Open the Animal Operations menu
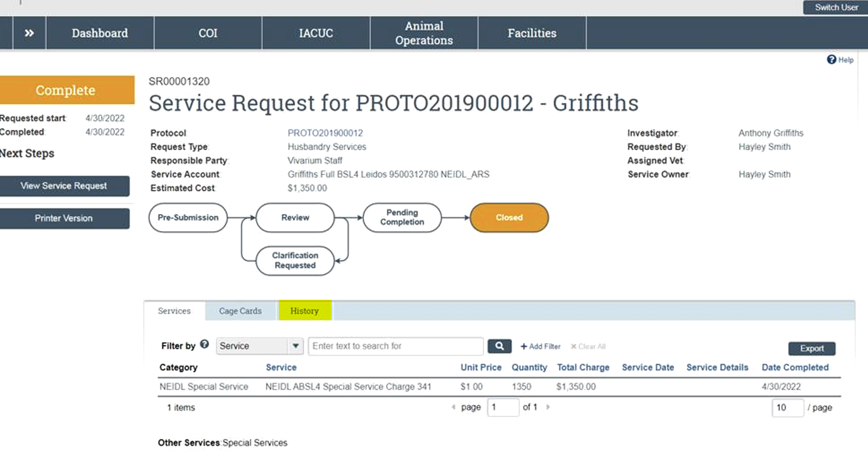 point(424,33)
